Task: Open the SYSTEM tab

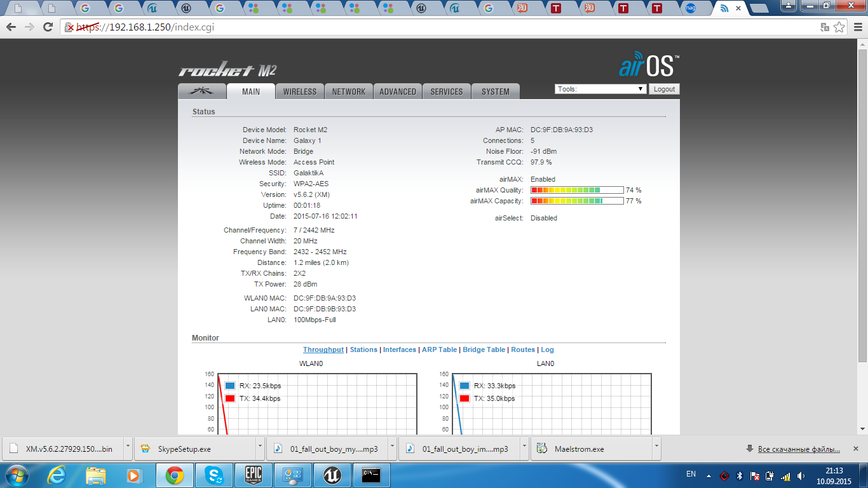Action: tap(495, 91)
